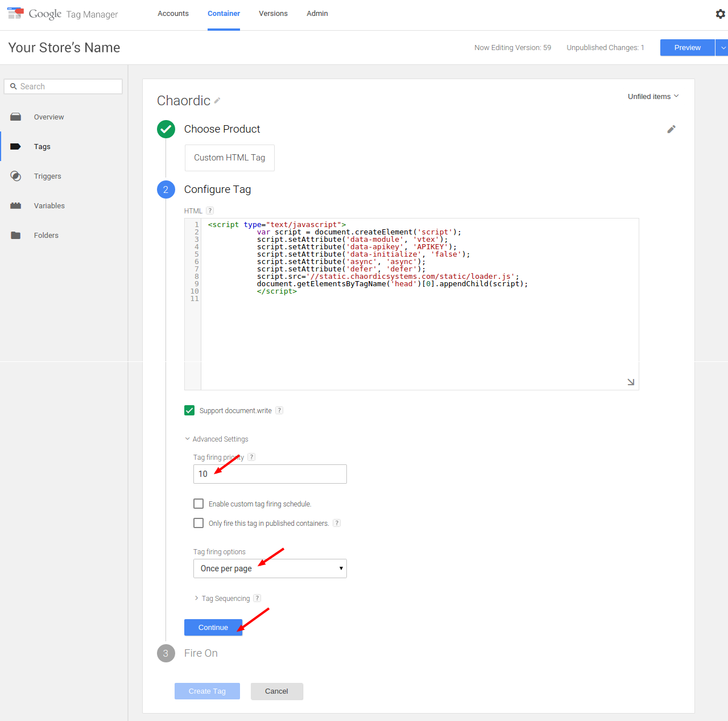728x721 pixels.
Task: Collapse the Advanced Settings section
Action: [x=217, y=439]
